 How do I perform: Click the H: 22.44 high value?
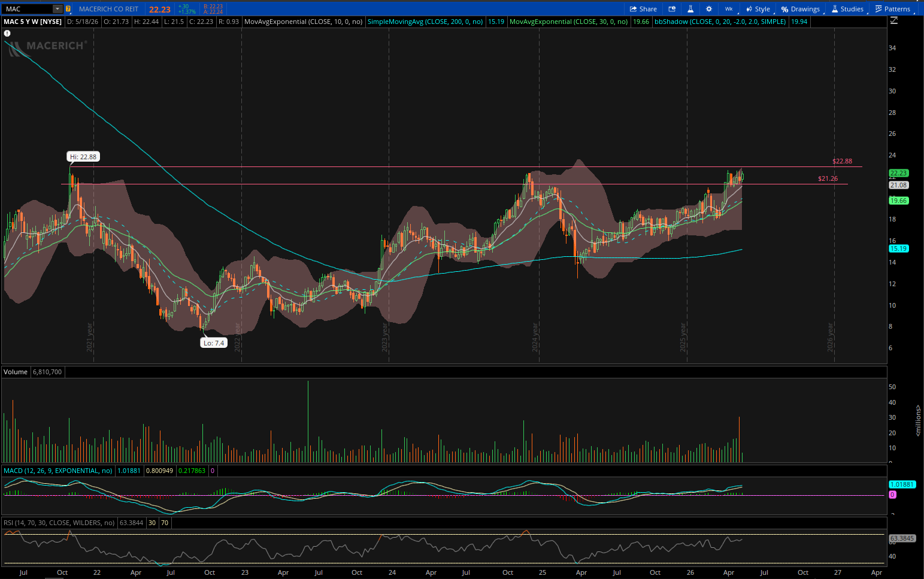146,22
